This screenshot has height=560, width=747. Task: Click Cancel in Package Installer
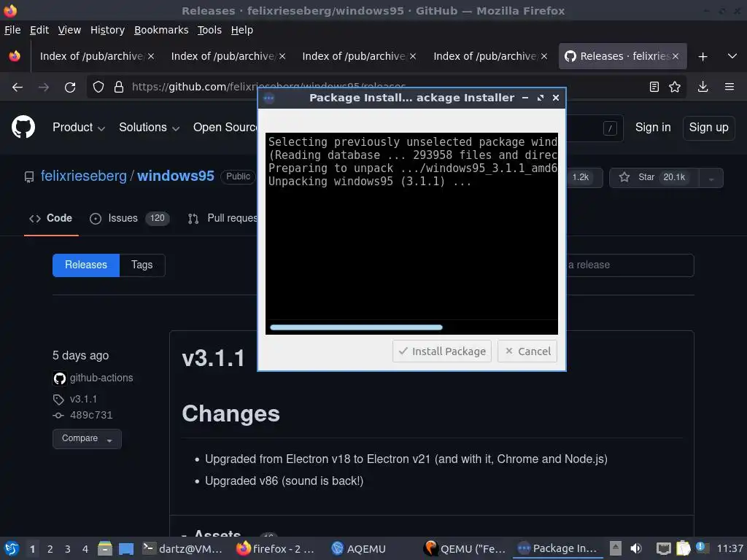pyautogui.click(x=527, y=351)
